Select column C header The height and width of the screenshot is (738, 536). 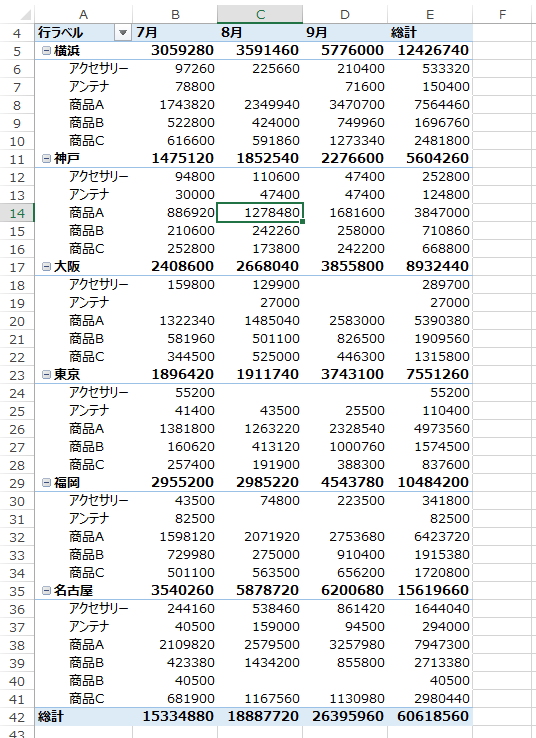(260, 15)
